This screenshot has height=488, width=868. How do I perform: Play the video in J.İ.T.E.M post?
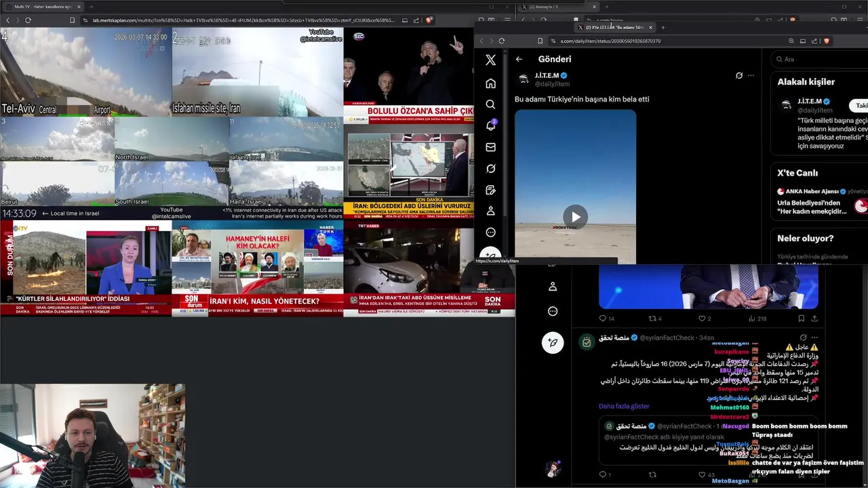click(575, 217)
